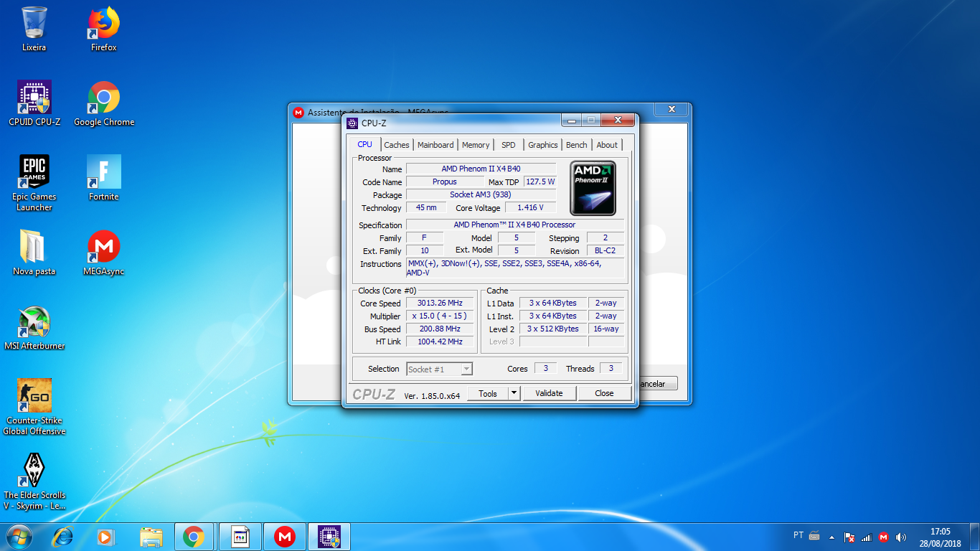The height and width of the screenshot is (551, 980).
Task: Open the Google Chrome desktop shortcut
Action: 103,104
